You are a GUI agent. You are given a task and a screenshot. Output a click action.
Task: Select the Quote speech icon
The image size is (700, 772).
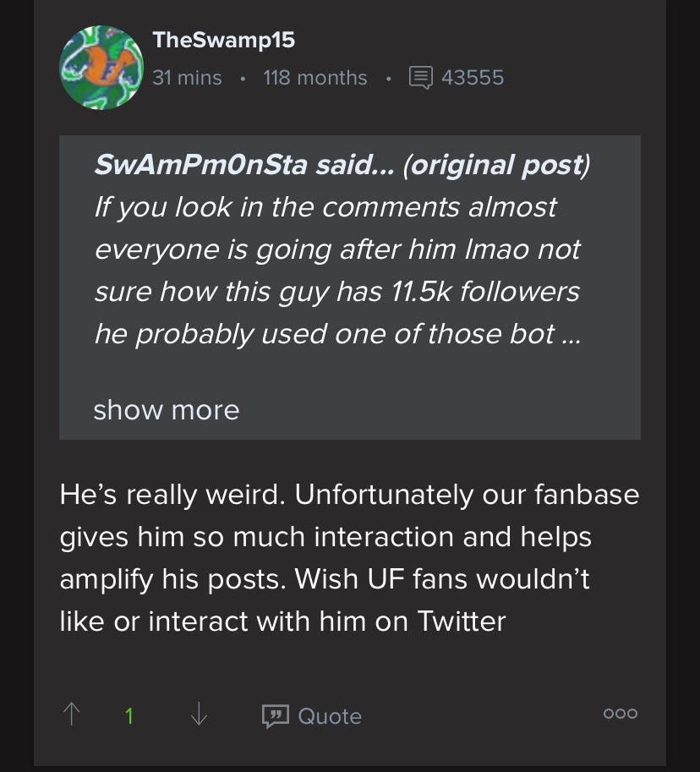275,716
